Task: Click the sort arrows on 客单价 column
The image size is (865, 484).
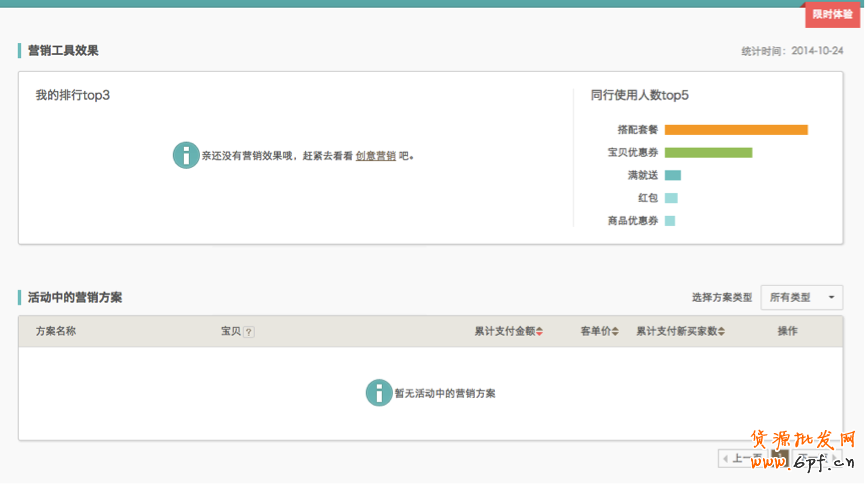Action: click(615, 332)
